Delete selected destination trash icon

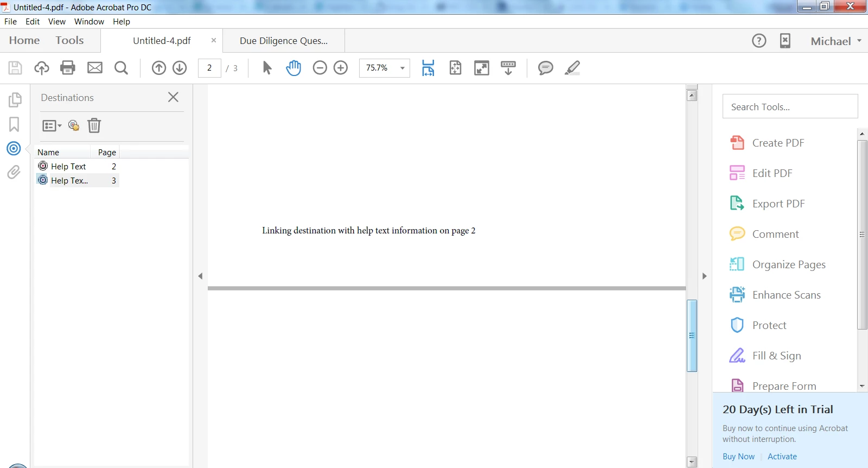click(x=94, y=126)
